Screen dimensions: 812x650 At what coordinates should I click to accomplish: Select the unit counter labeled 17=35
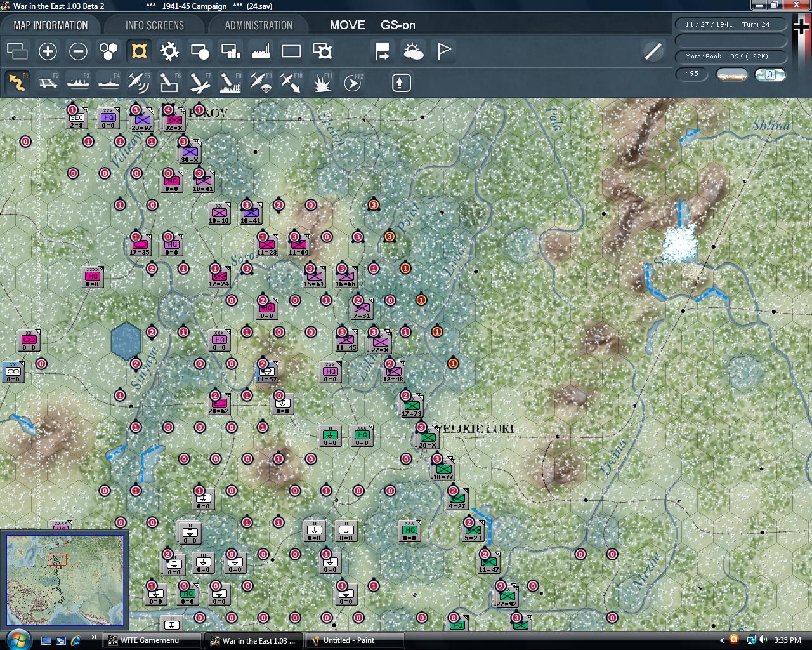[140, 246]
